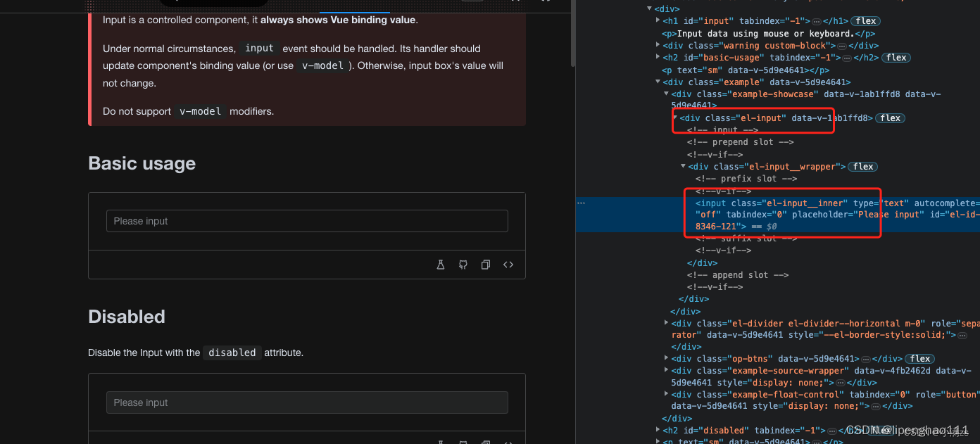Click the disabled 'Please input' field
The width and height of the screenshot is (980, 444).
(307, 402)
